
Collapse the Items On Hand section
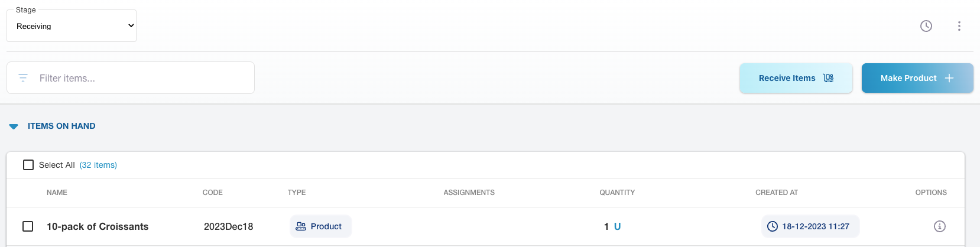[x=14, y=126]
